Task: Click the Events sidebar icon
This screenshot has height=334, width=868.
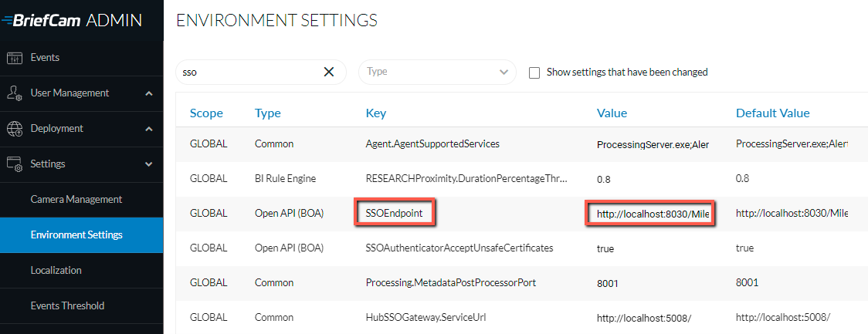Action: 15,58
